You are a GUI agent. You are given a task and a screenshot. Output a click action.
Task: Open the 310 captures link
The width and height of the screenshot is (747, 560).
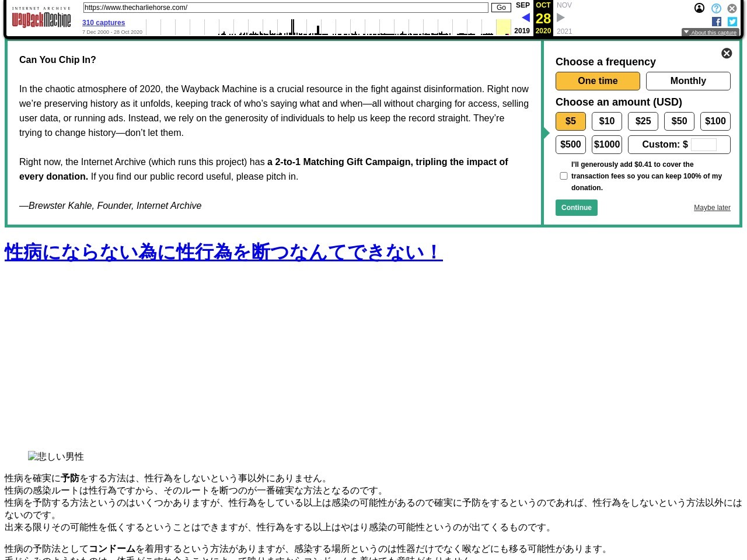[103, 23]
